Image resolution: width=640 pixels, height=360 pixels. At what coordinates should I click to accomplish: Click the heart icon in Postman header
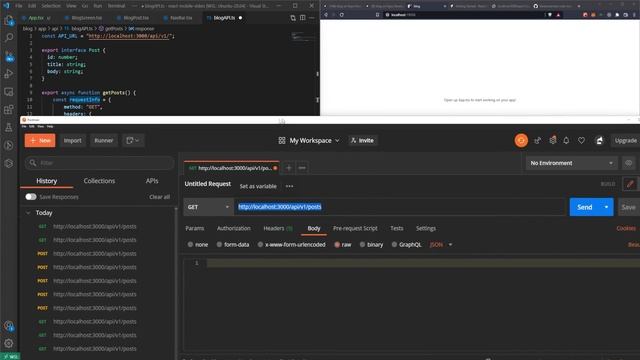(x=581, y=140)
